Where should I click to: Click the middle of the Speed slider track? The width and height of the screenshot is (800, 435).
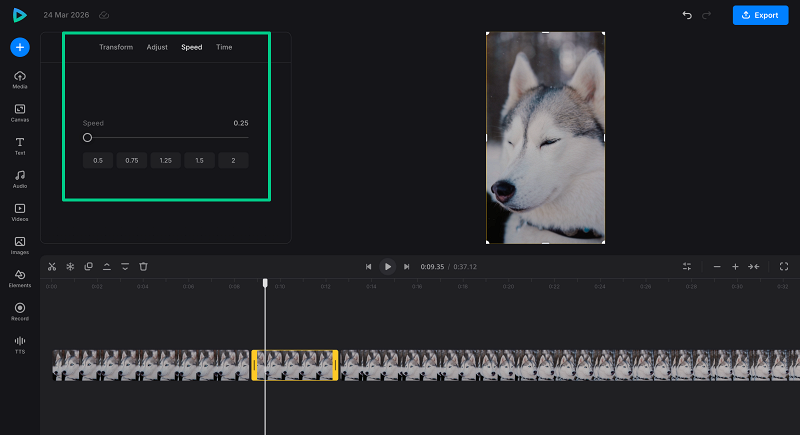tap(166, 138)
